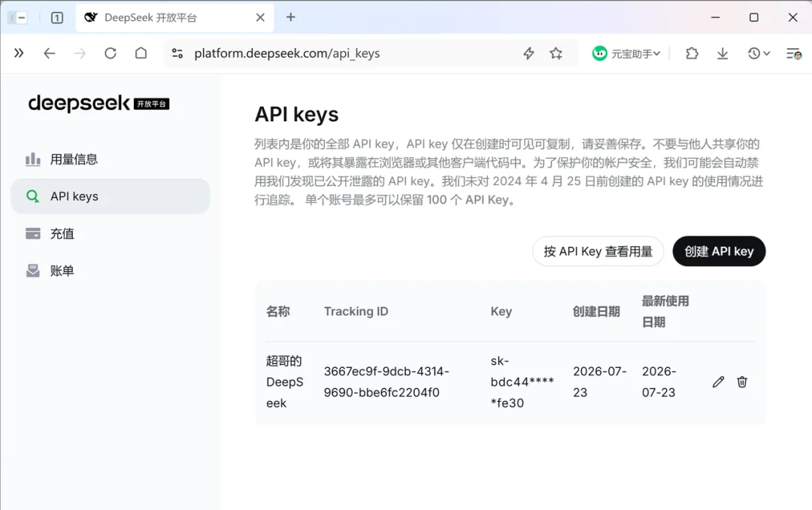
Task: Open the history clock dropdown
Action: point(759,53)
